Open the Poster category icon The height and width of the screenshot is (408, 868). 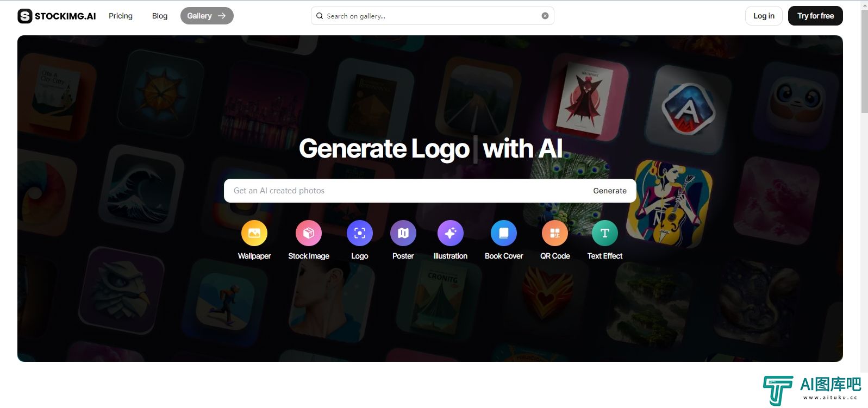pos(403,233)
